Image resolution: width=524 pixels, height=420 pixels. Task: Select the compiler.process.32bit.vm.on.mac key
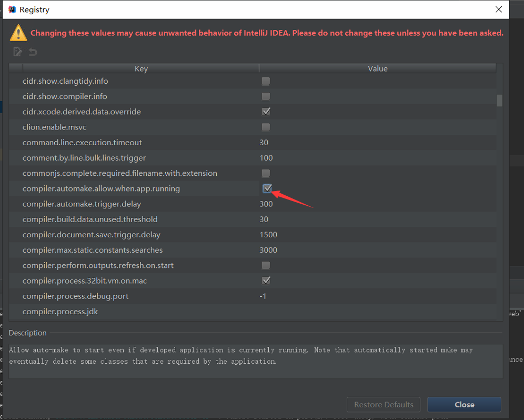(x=85, y=281)
